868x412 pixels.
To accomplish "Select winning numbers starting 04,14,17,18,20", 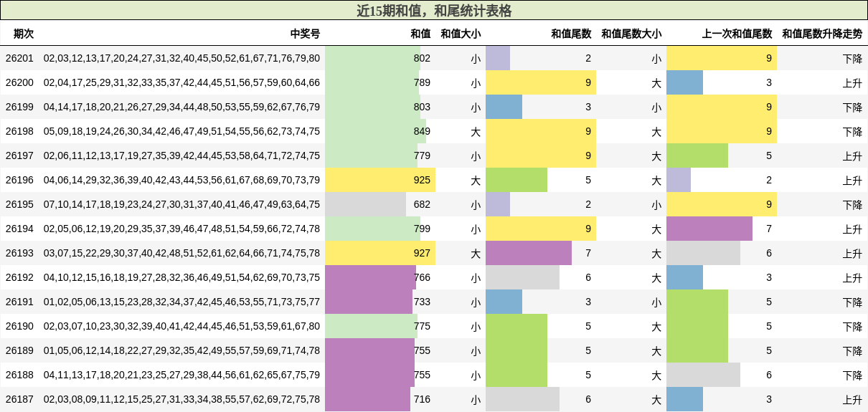I will (181, 107).
